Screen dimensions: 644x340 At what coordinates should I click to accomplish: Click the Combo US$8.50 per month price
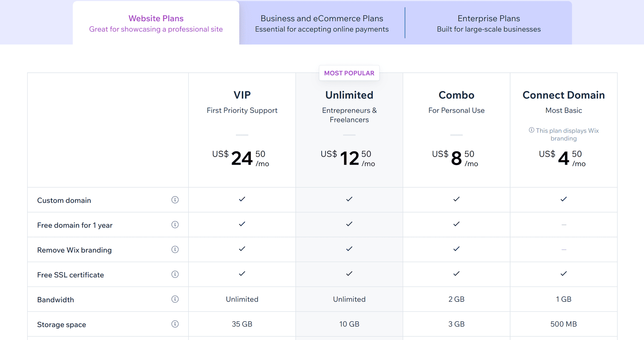455,158
